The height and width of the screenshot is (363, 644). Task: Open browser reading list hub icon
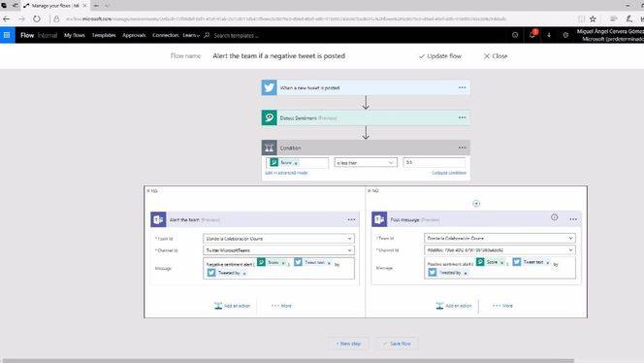point(613,18)
